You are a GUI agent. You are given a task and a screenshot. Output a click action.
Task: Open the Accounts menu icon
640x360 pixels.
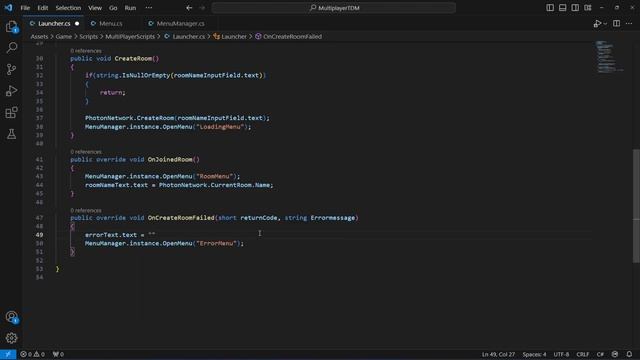pos(11,317)
